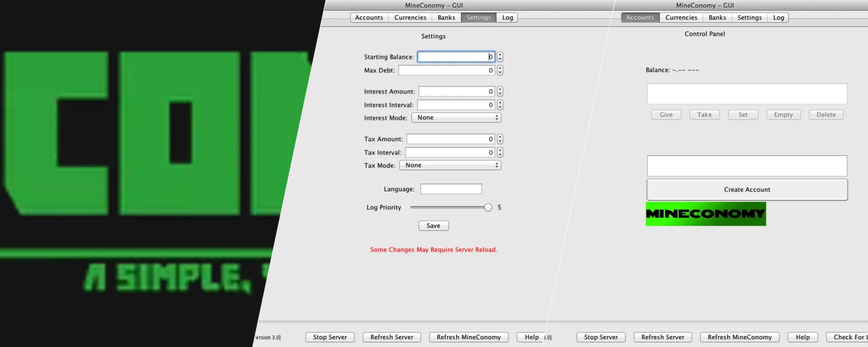868x347 pixels.
Task: Open Accounts tab in Settings window
Action: [369, 17]
